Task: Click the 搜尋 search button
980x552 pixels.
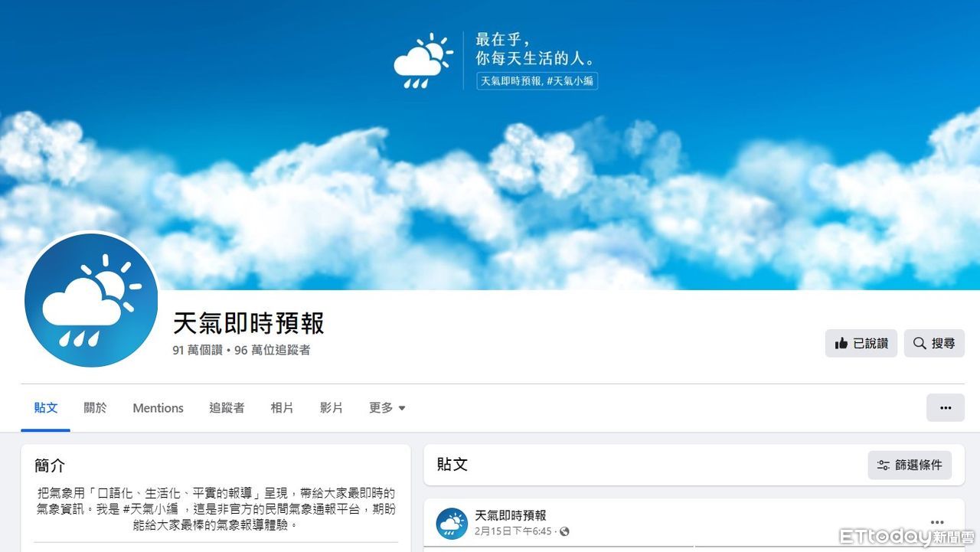Action: 934,344
